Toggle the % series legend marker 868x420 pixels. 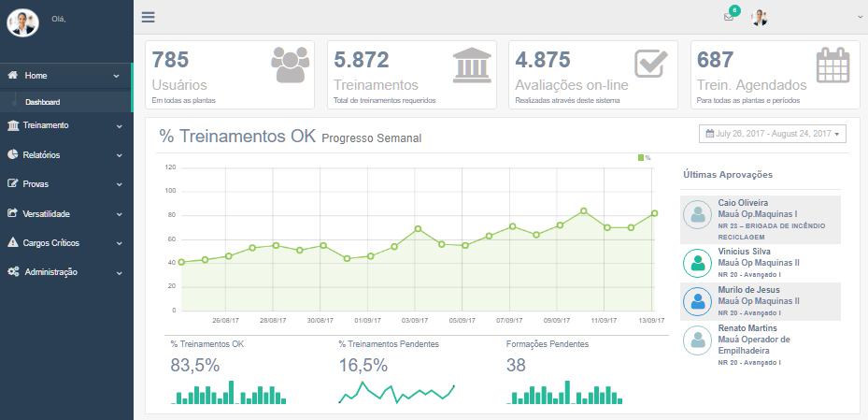(x=641, y=158)
